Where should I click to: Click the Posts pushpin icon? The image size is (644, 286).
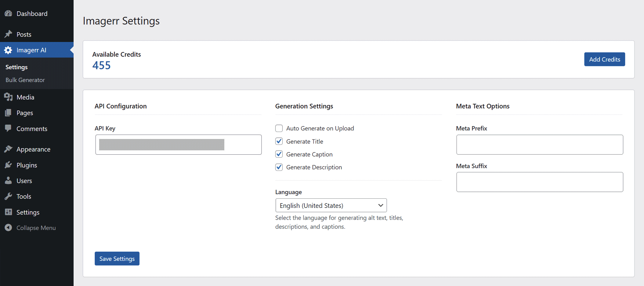[x=8, y=34]
